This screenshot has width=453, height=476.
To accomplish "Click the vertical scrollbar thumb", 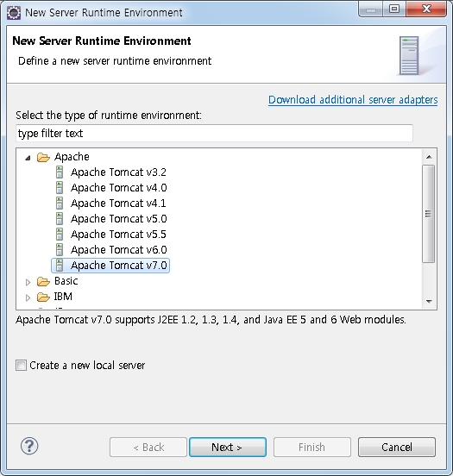I will click(428, 214).
